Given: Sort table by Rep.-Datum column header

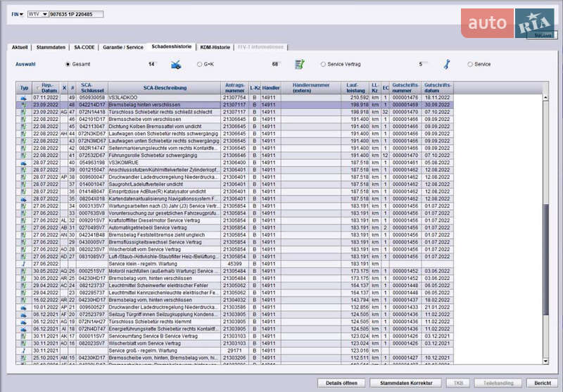Looking at the screenshot, I should (x=47, y=88).
